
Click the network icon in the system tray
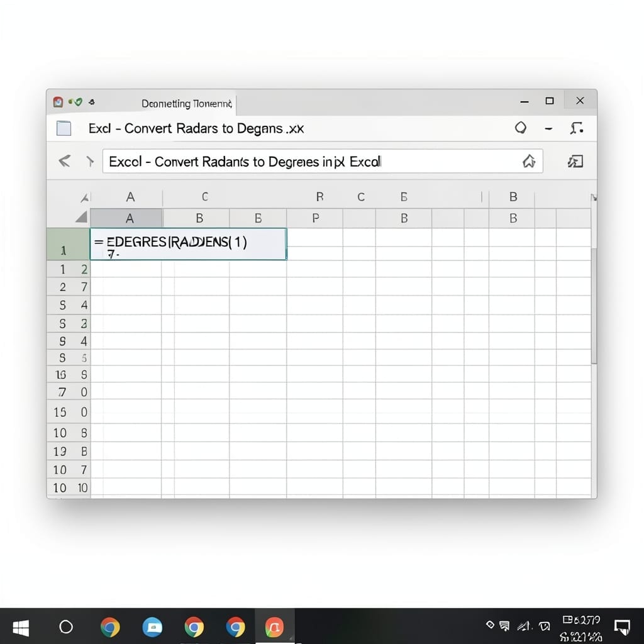point(504,626)
